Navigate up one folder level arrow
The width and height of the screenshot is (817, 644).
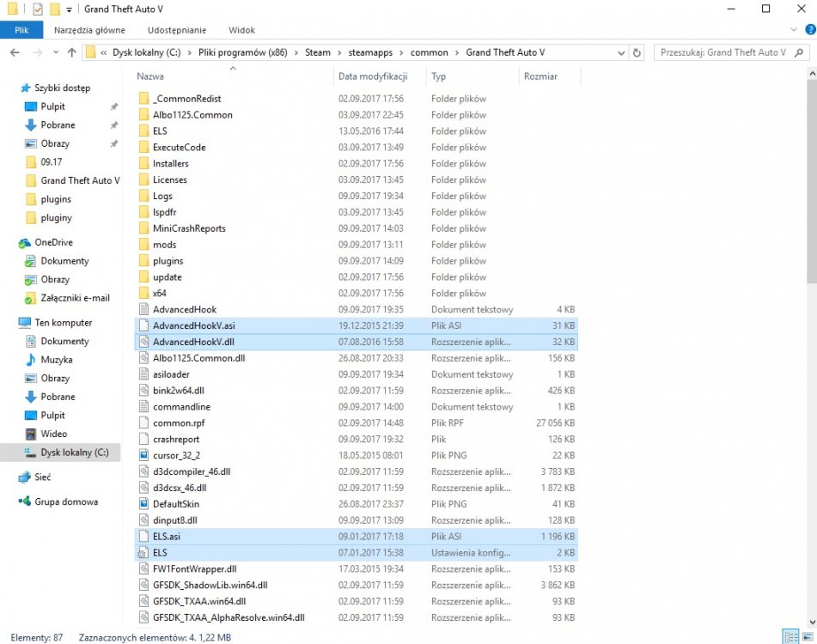pyautogui.click(x=72, y=52)
